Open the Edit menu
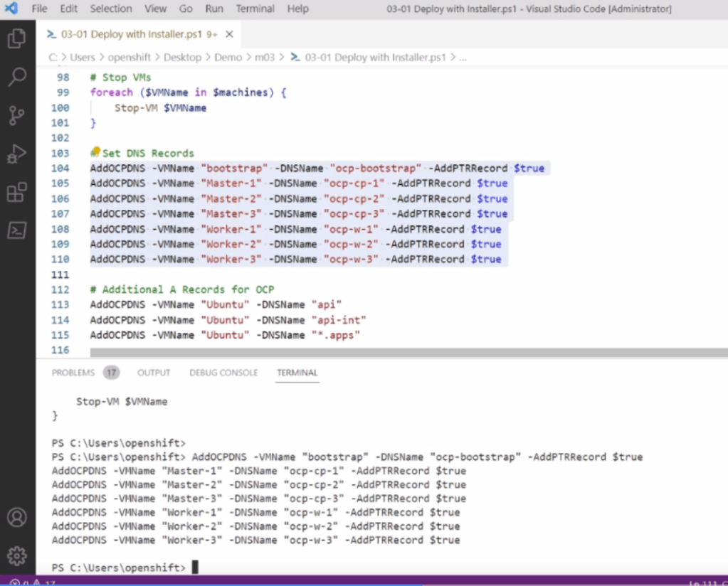This screenshot has width=728, height=586. [69, 9]
